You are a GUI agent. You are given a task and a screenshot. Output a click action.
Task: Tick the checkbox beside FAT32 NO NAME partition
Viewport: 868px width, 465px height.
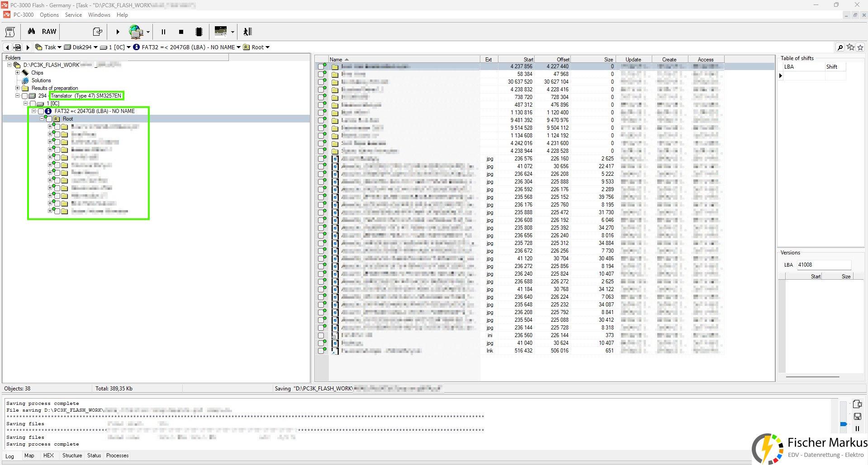[x=41, y=111]
